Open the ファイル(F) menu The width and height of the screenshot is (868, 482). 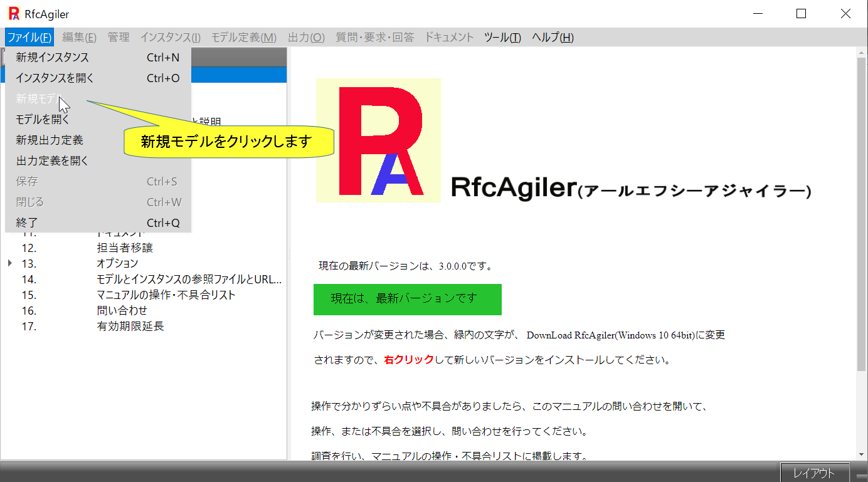click(x=29, y=38)
